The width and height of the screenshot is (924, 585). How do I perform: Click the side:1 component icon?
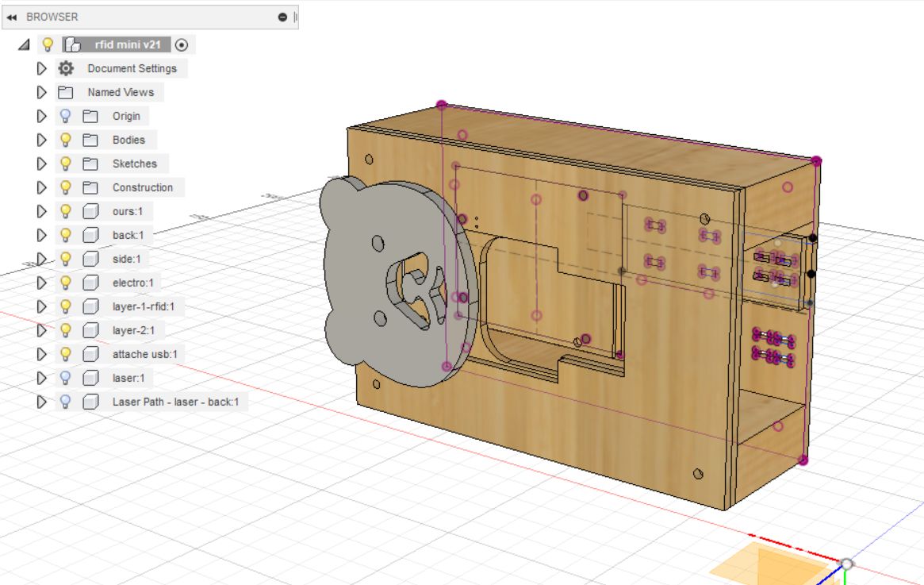[x=90, y=259]
